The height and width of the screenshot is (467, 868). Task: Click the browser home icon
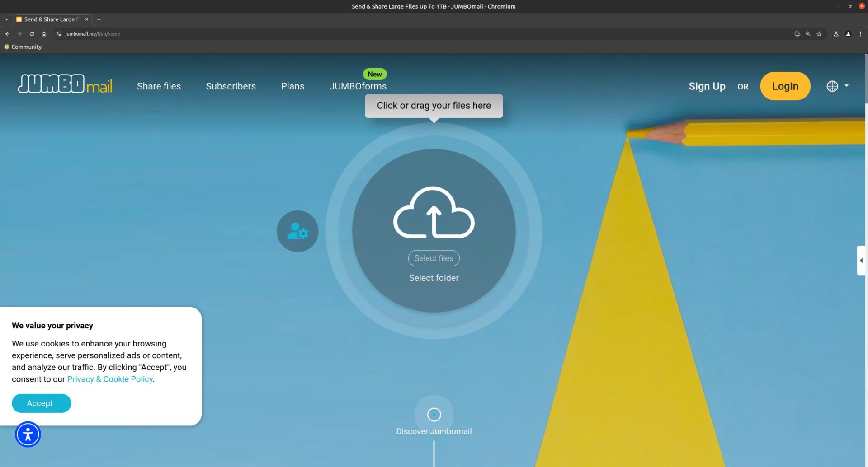coord(44,34)
